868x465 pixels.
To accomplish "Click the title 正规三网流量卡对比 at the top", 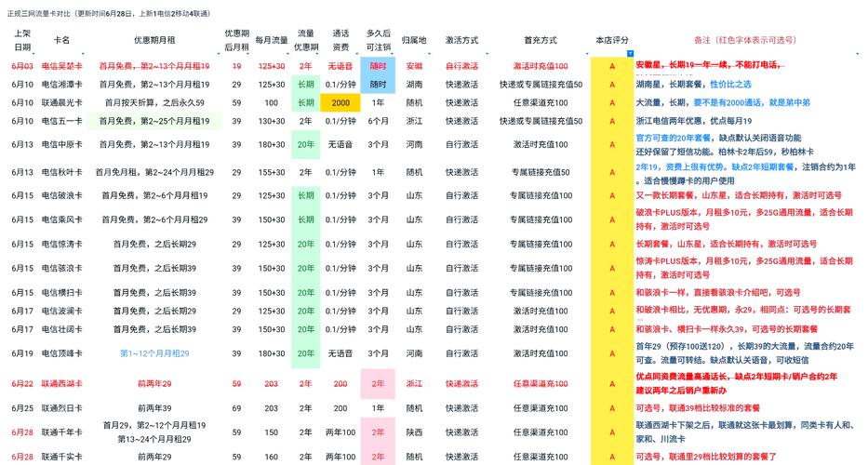I will 39,13.
